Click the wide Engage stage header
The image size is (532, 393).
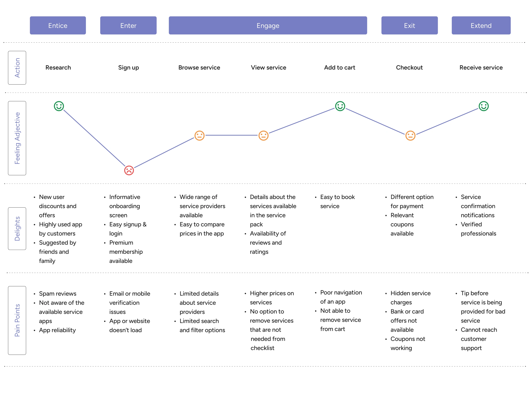click(x=268, y=25)
